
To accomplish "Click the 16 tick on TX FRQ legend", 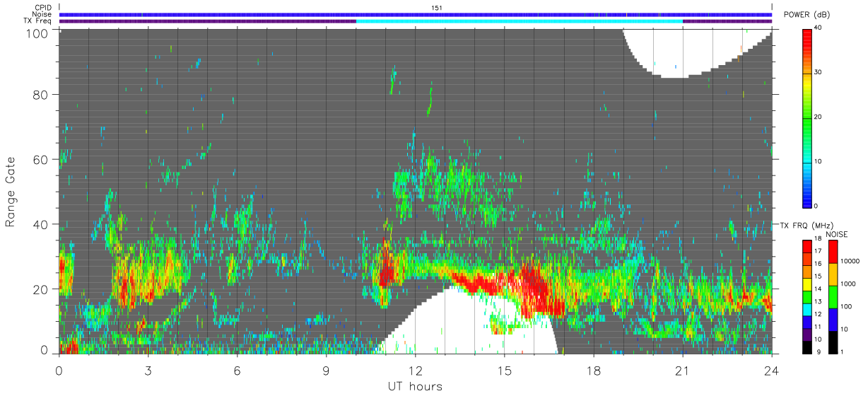I will 818,264.
